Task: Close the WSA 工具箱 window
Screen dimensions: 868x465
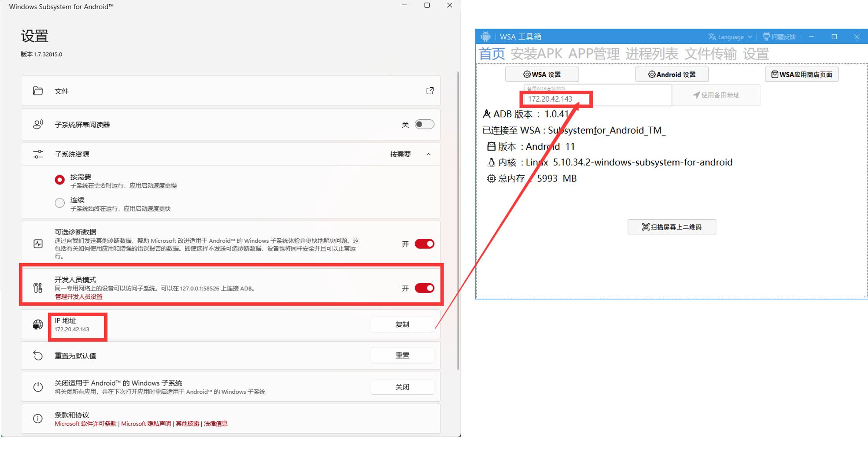Action: (x=857, y=36)
